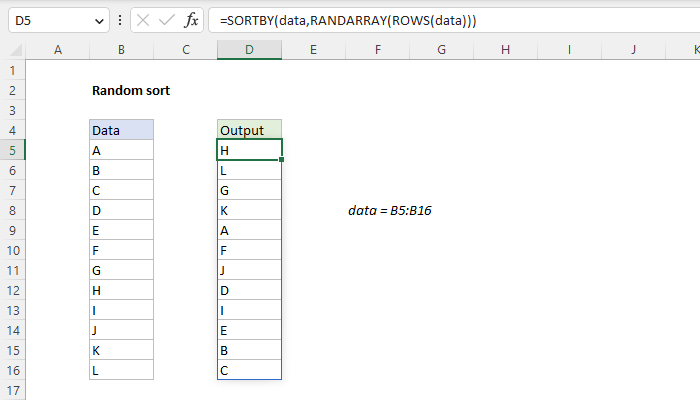This screenshot has height=400, width=700.
Task: Click the Name Box showing D5
Action: tap(58, 21)
